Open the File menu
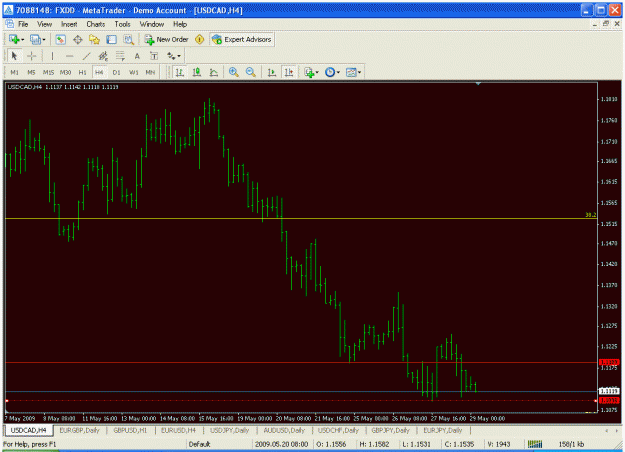The image size is (625, 452). [x=23, y=24]
